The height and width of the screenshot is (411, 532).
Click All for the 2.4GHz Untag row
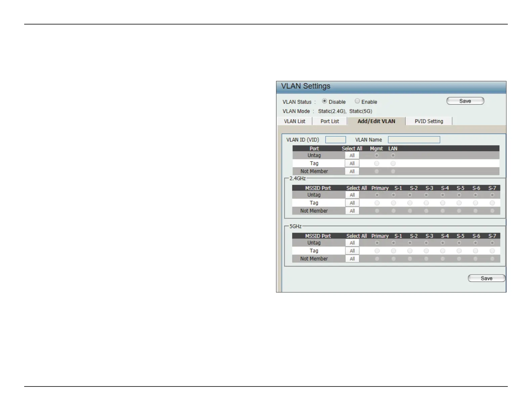click(x=352, y=195)
